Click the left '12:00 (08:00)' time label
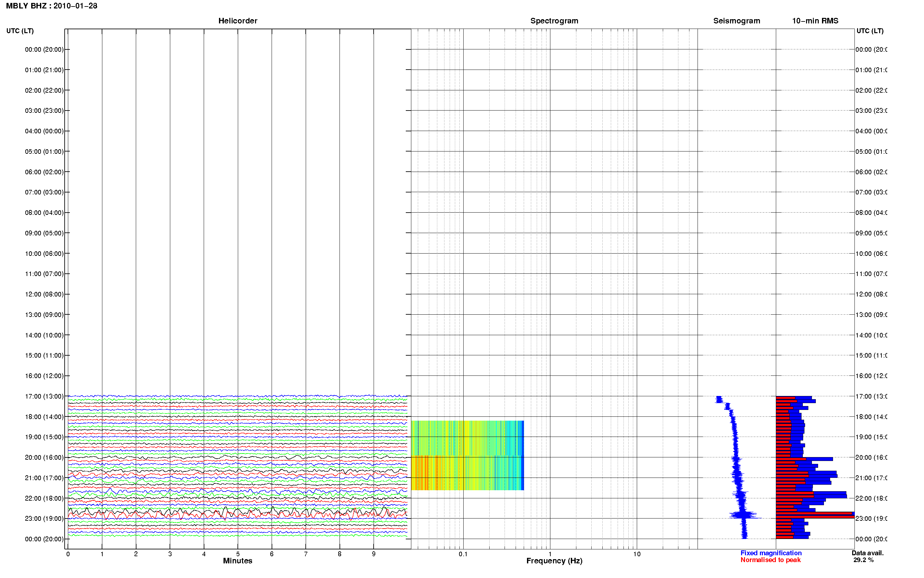Viewport: 924px width, 578px height. click(44, 294)
